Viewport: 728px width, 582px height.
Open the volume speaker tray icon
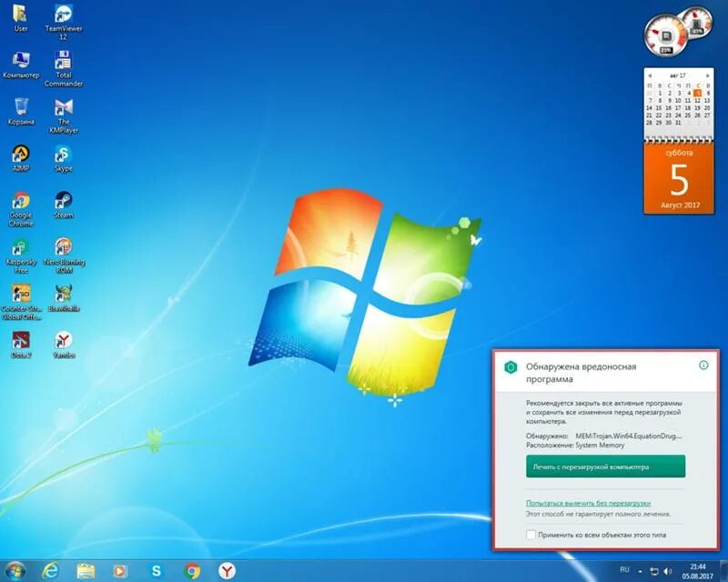(x=668, y=571)
